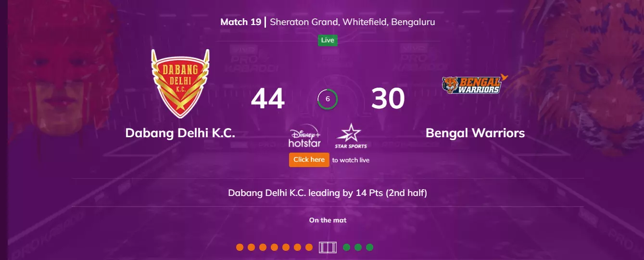Open the Bengal Warriors team name
Viewport: 644px width, 260px height.
tap(475, 133)
